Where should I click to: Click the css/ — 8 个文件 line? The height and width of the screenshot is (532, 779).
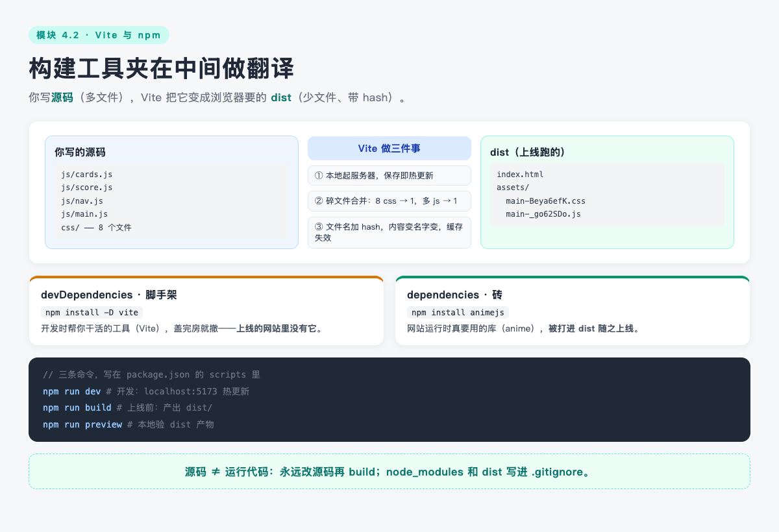(x=96, y=227)
